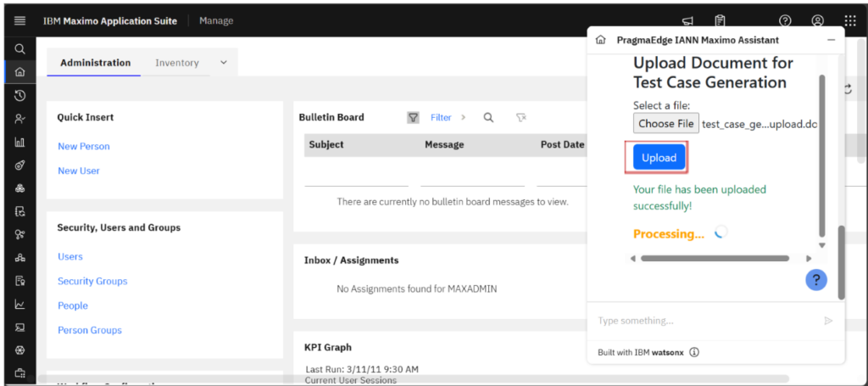This screenshot has width=868, height=386.
Task: Click the Subject column header
Action: pyautogui.click(x=326, y=144)
